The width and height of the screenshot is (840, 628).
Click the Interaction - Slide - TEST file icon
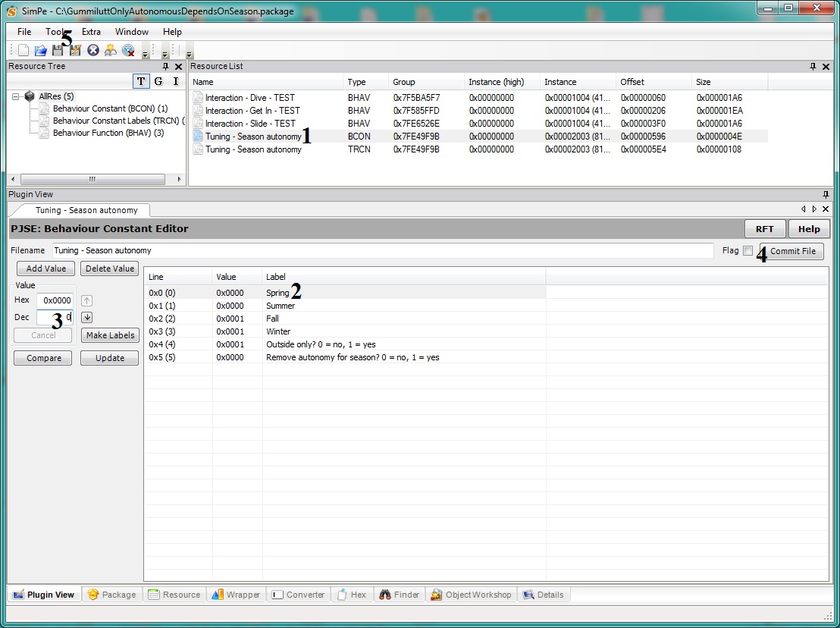[198, 123]
